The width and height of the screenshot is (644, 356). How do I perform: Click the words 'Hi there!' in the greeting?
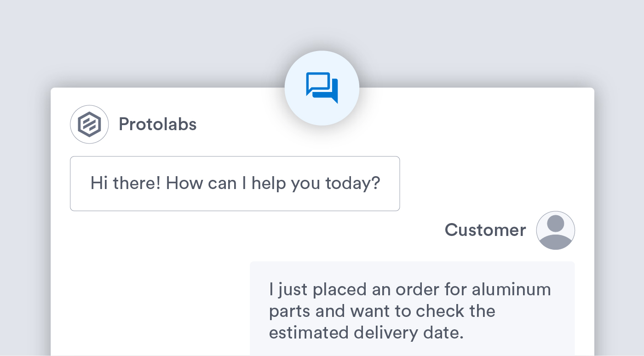point(125,184)
